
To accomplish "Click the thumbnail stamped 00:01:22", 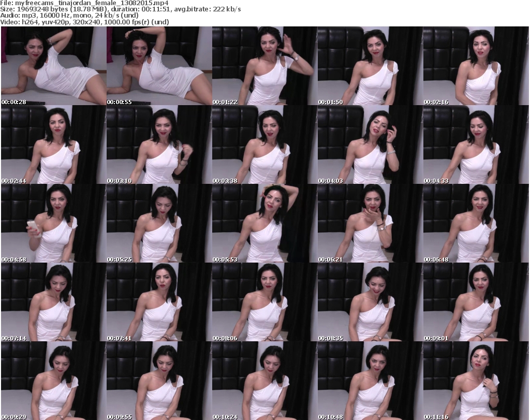I will click(x=264, y=66).
